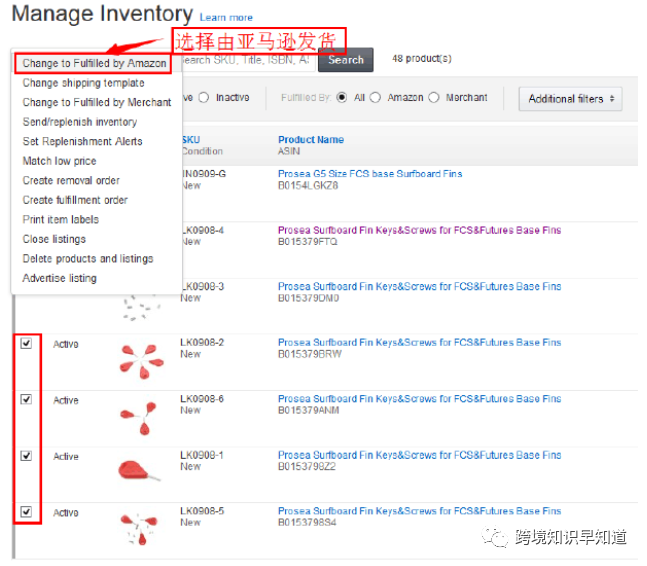The width and height of the screenshot is (647, 566).
Task: Uncheck the checkbox for SKU LK0908-6
Action: tap(26, 399)
